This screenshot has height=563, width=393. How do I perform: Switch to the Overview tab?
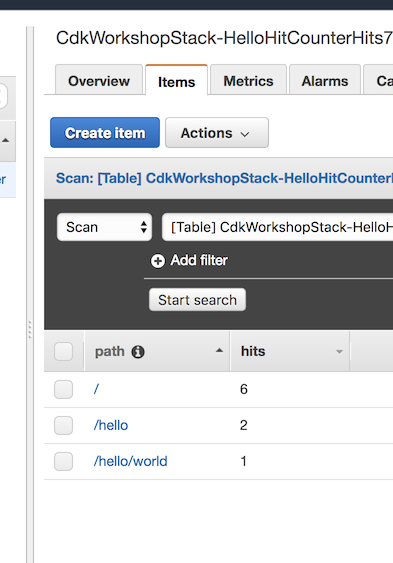[x=99, y=81]
